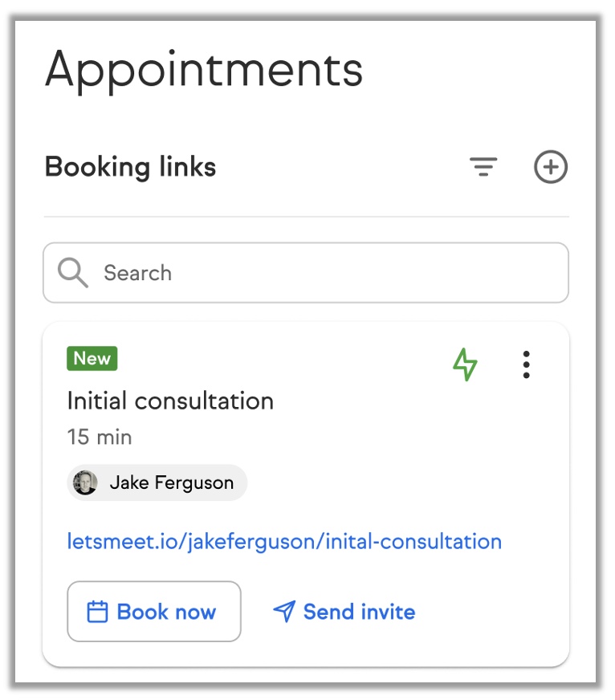This screenshot has height=700, width=615.
Task: Click the Appointments page heading
Action: coord(204,70)
